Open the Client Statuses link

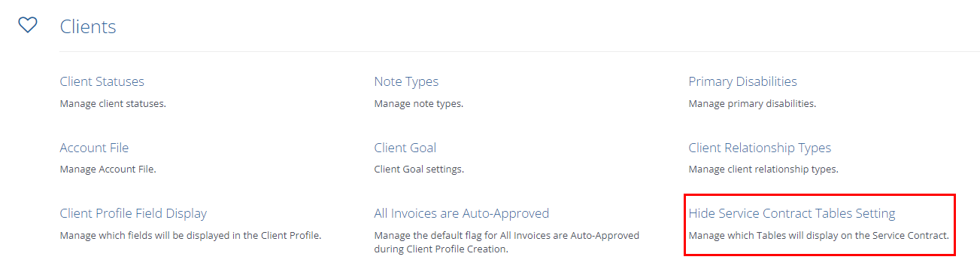[x=102, y=81]
